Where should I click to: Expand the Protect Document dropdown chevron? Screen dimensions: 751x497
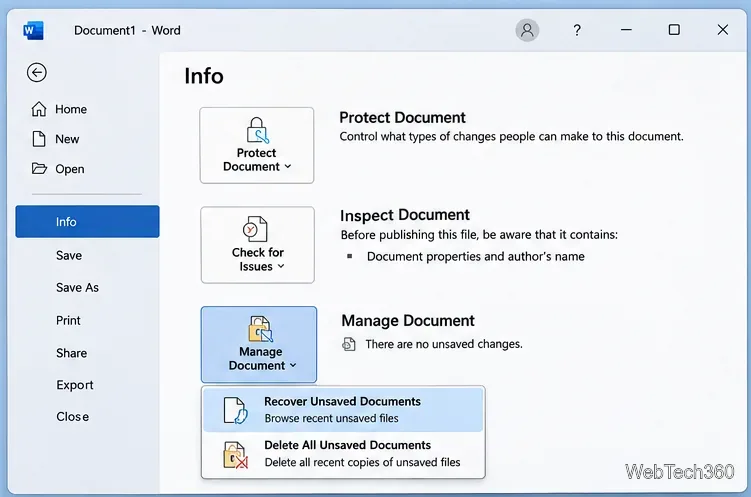[x=288, y=167]
